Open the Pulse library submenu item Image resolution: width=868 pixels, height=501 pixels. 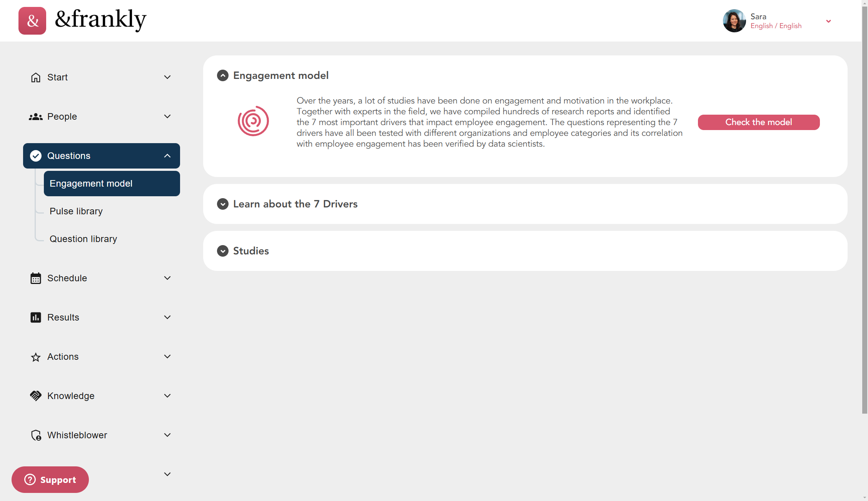(76, 211)
